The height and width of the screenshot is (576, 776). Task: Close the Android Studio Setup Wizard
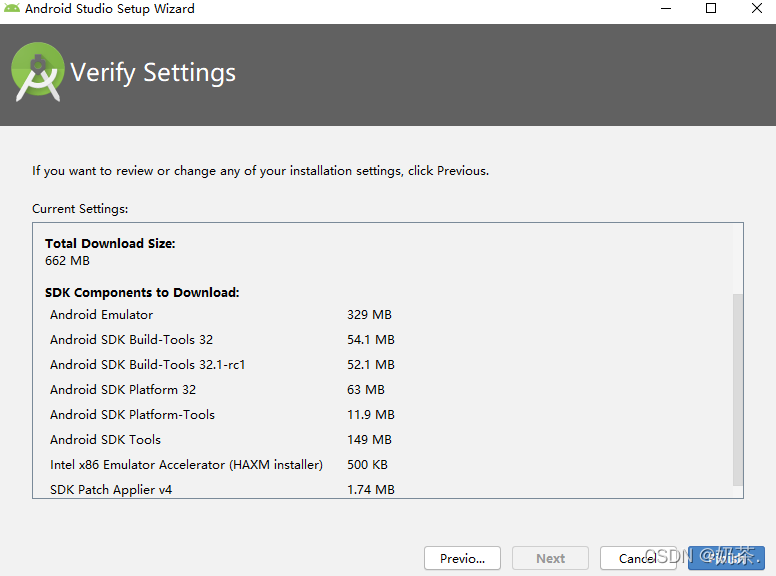[757, 9]
